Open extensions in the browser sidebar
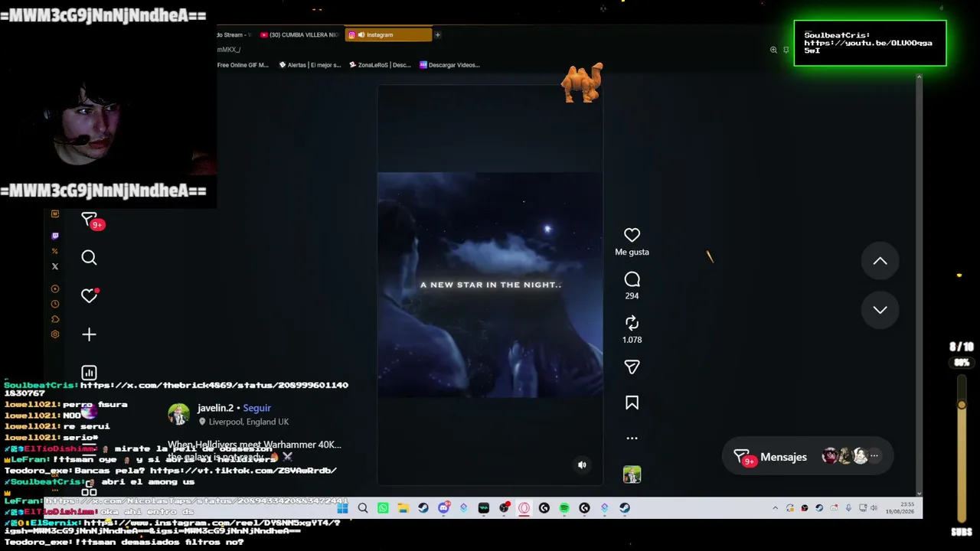This screenshot has width=980, height=551. pos(54,319)
